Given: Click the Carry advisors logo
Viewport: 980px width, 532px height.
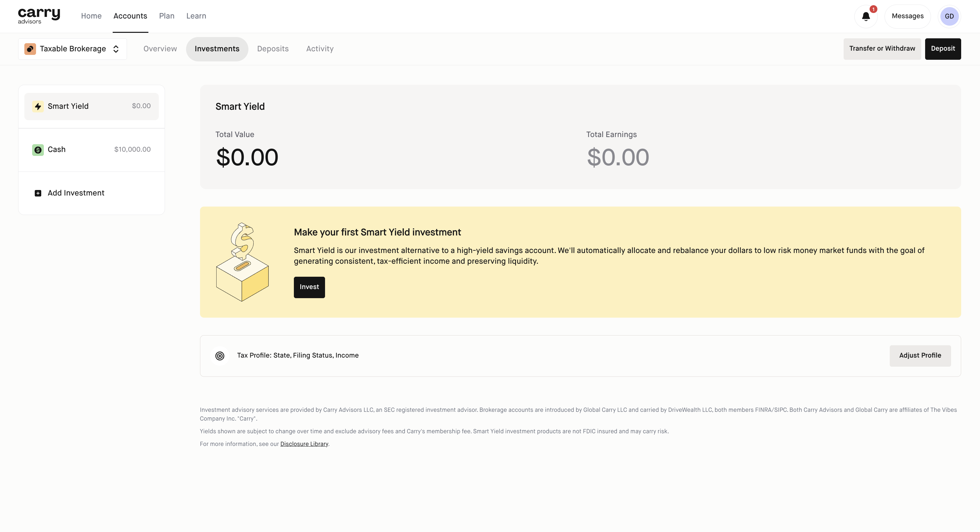Looking at the screenshot, I should pos(39,16).
